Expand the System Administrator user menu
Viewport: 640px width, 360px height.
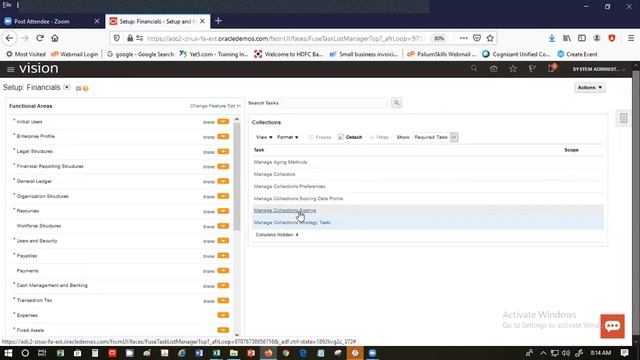tap(598, 69)
